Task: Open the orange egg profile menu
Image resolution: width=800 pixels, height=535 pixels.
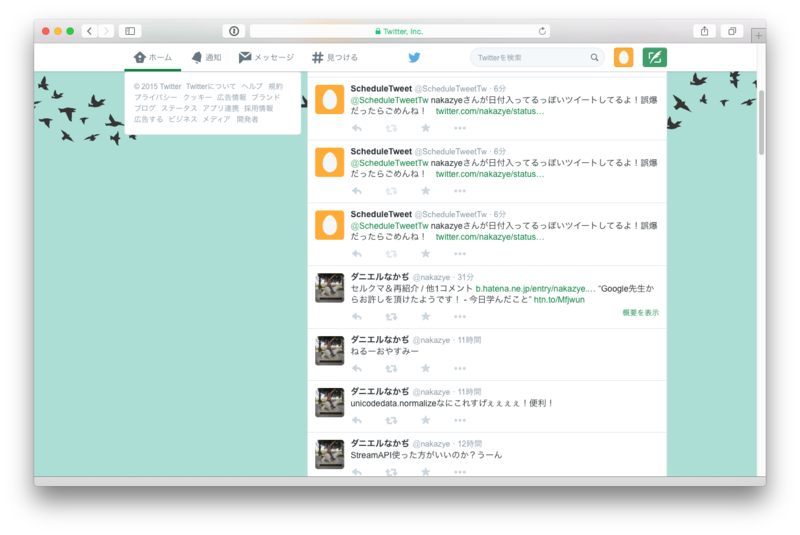Action: point(623,57)
